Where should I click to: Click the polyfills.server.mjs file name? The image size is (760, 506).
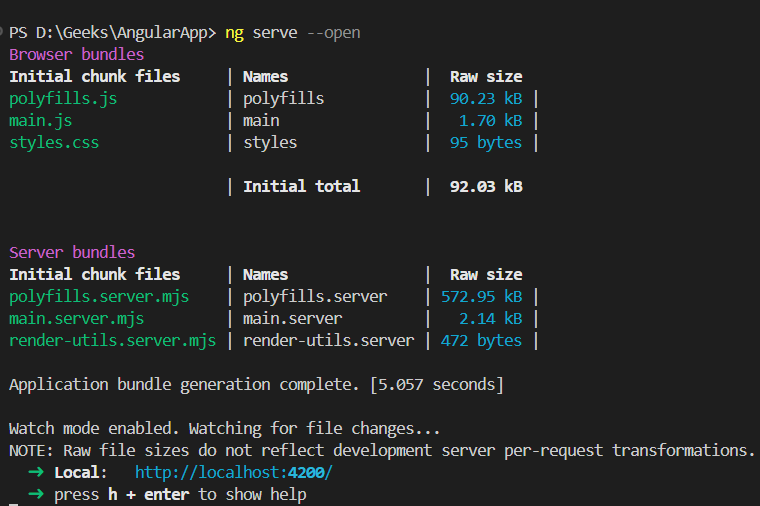pyautogui.click(x=99, y=296)
